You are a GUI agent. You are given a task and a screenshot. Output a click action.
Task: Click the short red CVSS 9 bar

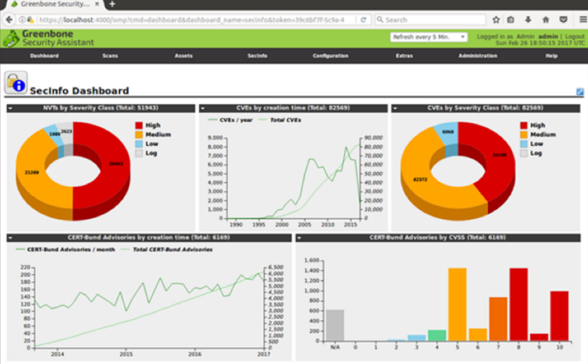pyautogui.click(x=539, y=338)
